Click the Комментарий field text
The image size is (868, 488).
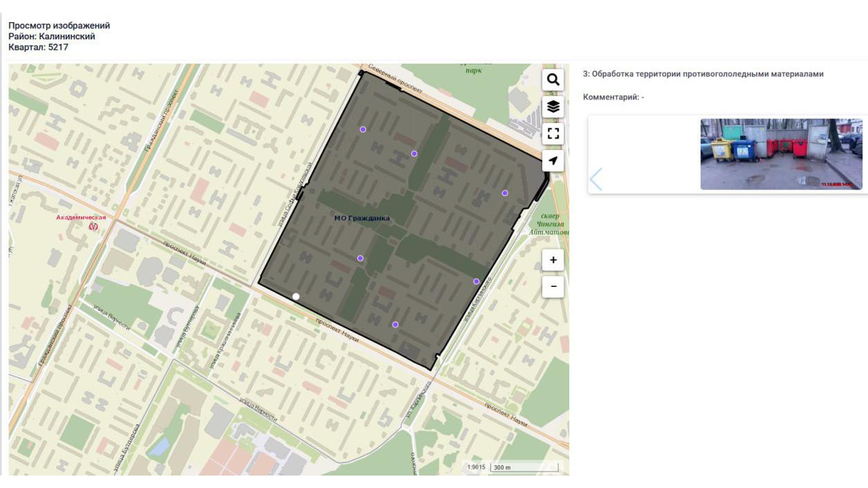tap(613, 97)
